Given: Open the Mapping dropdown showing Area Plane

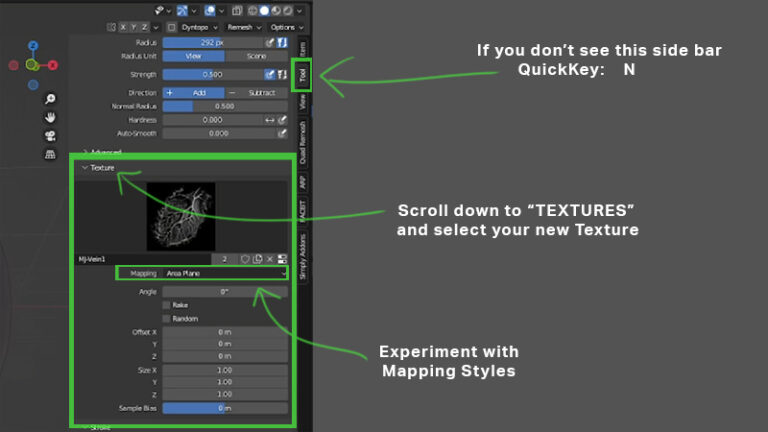Looking at the screenshot, I should point(224,273).
